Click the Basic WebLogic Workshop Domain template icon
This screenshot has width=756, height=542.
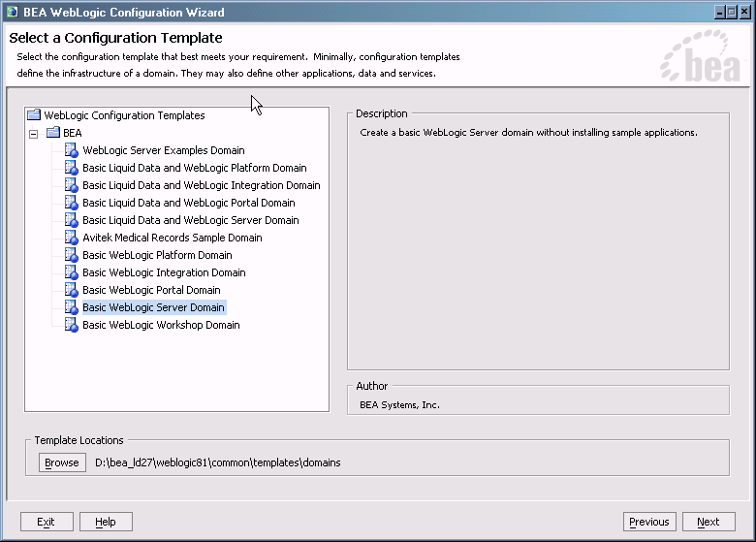tap(72, 325)
